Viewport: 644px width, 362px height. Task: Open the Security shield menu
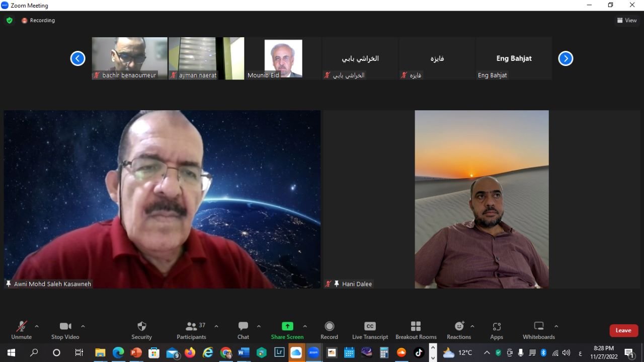141,330
